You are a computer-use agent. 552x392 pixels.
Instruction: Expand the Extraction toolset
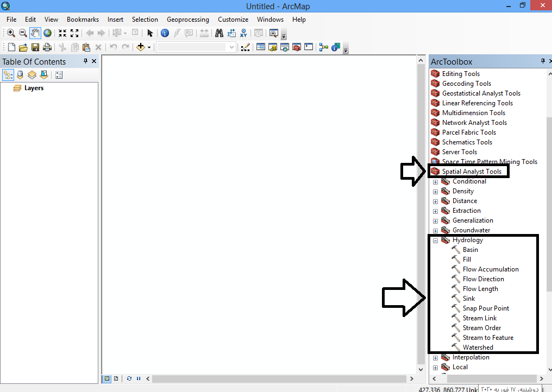(x=436, y=212)
